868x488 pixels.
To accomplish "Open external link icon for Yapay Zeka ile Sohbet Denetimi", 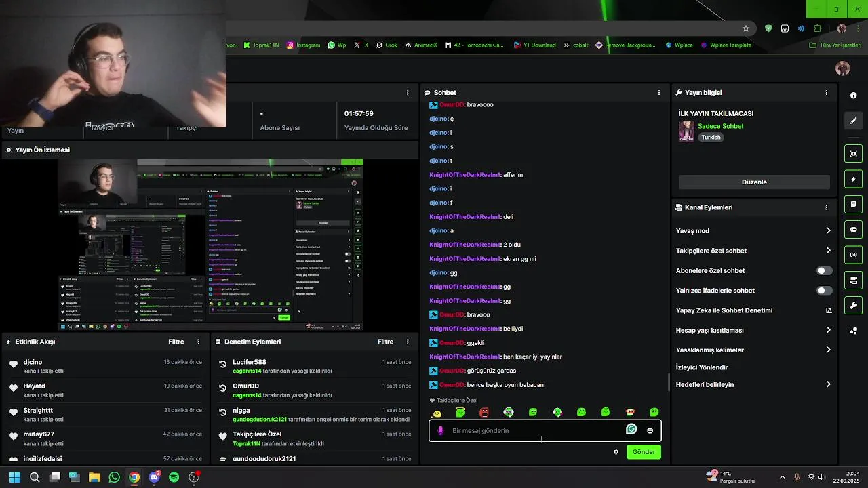I will pos(828,310).
